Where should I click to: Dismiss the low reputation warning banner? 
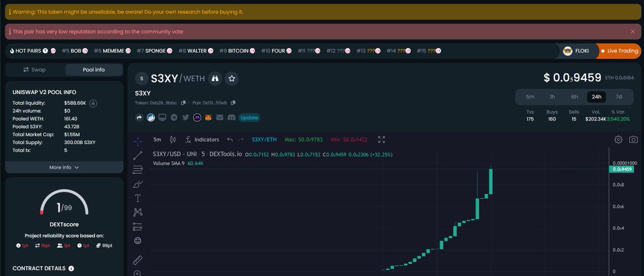[633, 32]
